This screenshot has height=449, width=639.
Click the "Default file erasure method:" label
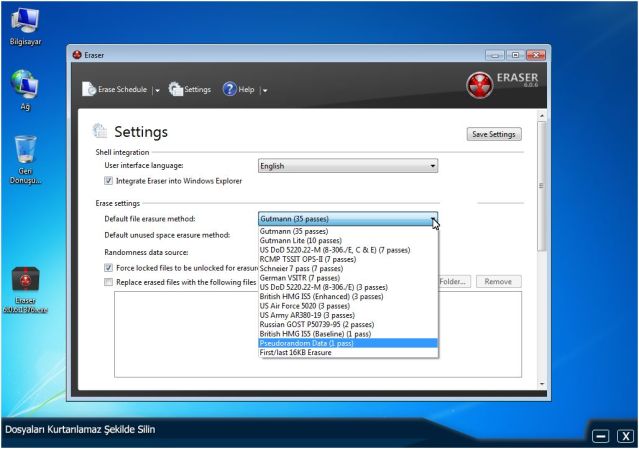coord(150,219)
